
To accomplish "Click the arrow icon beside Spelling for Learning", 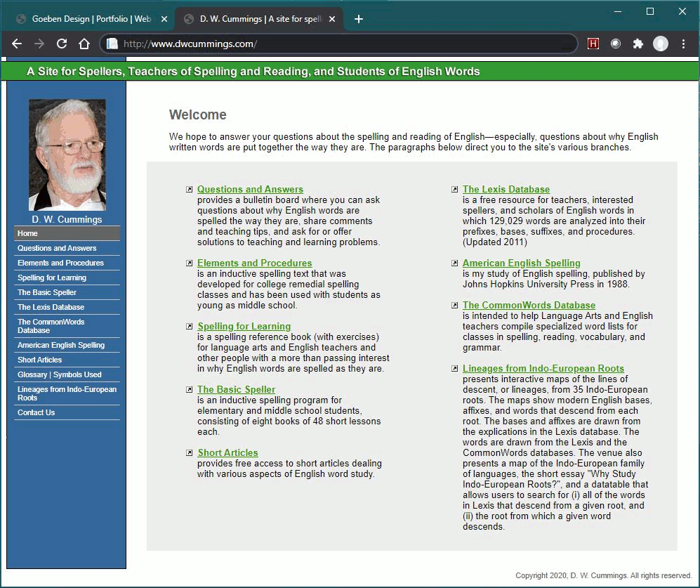I will point(190,327).
